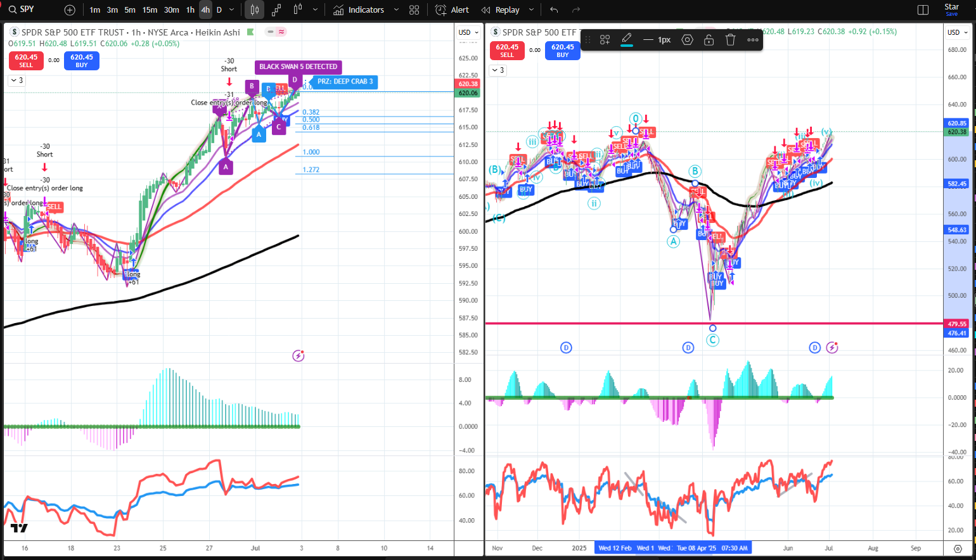Expand favorite indicators dropdown next to Indicators
The image size is (976, 560).
(396, 10)
